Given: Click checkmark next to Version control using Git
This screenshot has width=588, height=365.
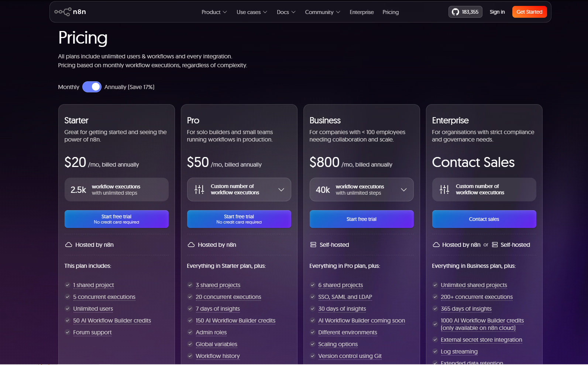Looking at the screenshot, I should tap(313, 356).
